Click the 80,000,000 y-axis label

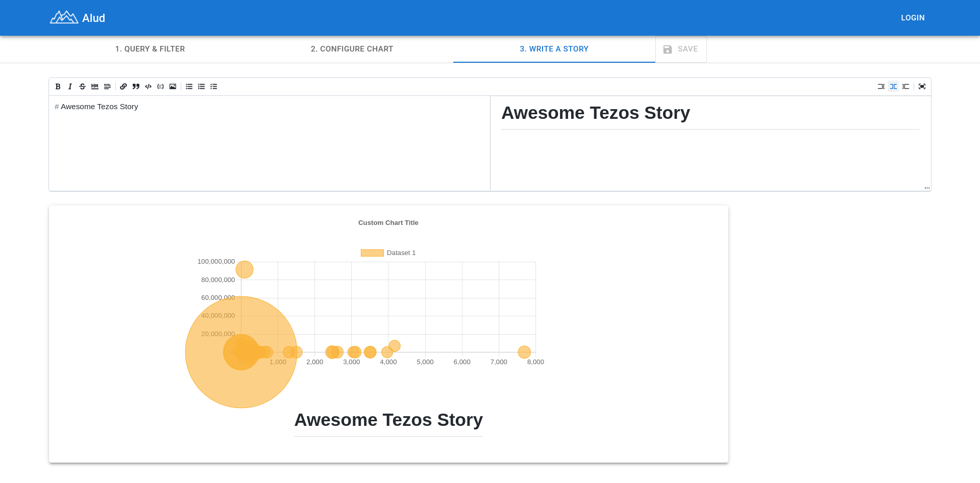click(218, 280)
